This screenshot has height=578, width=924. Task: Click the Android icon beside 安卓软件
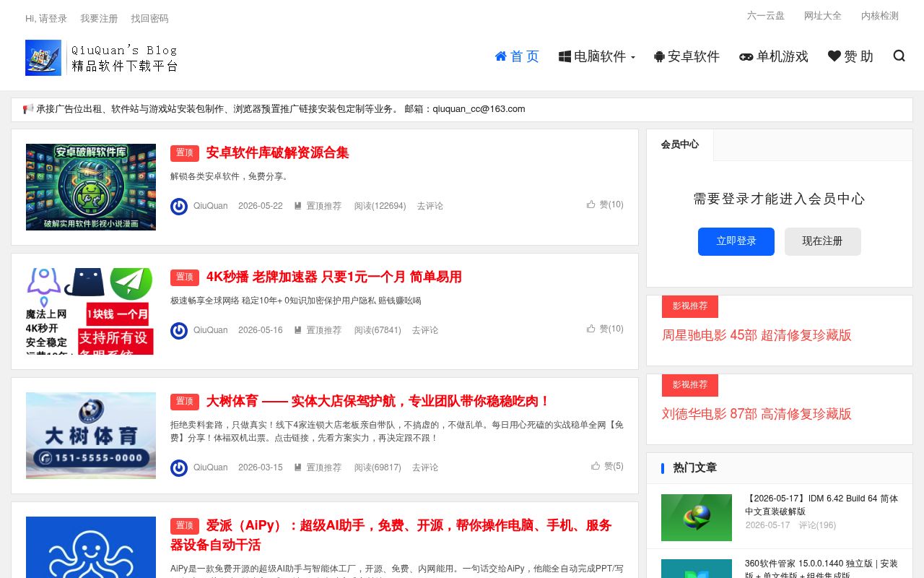point(659,56)
